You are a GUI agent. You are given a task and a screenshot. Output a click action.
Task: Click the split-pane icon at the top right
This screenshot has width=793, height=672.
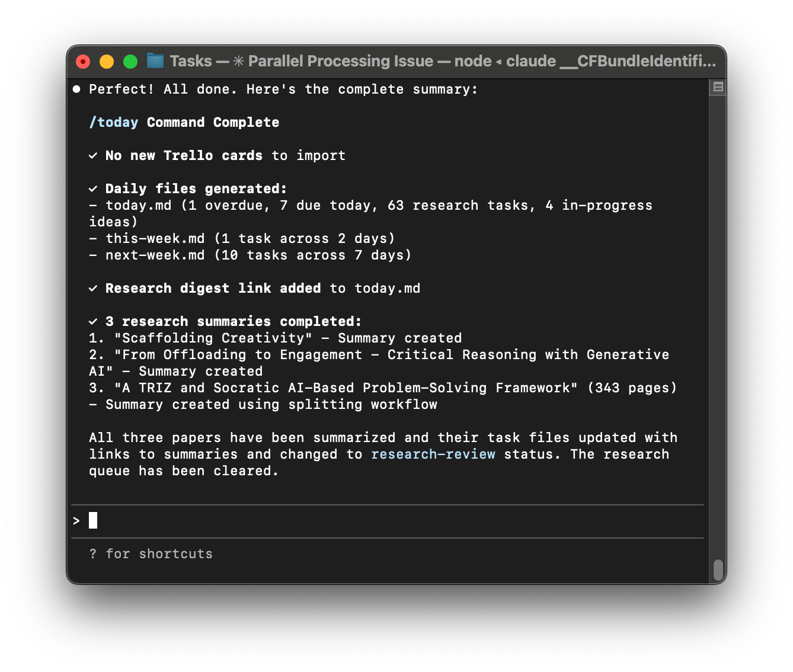(717, 86)
